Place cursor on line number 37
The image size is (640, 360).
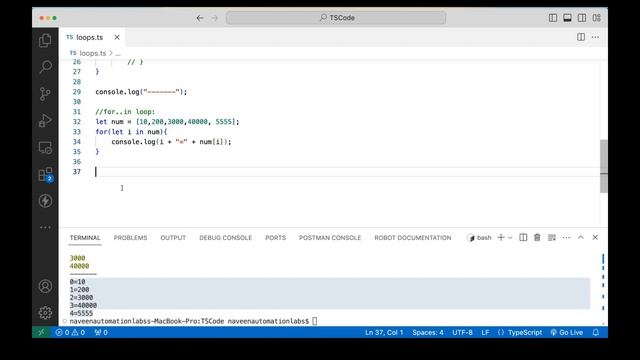tap(77, 172)
